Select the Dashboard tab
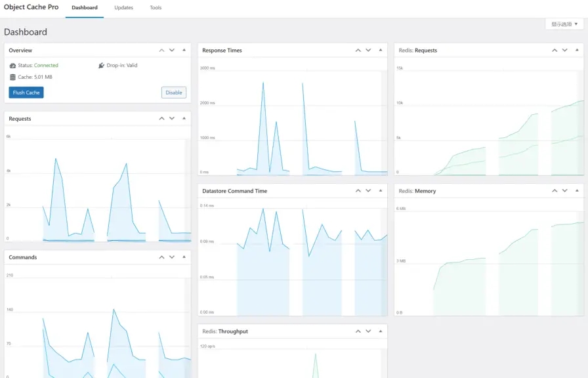Viewport: 588px width, 378px height. click(85, 8)
